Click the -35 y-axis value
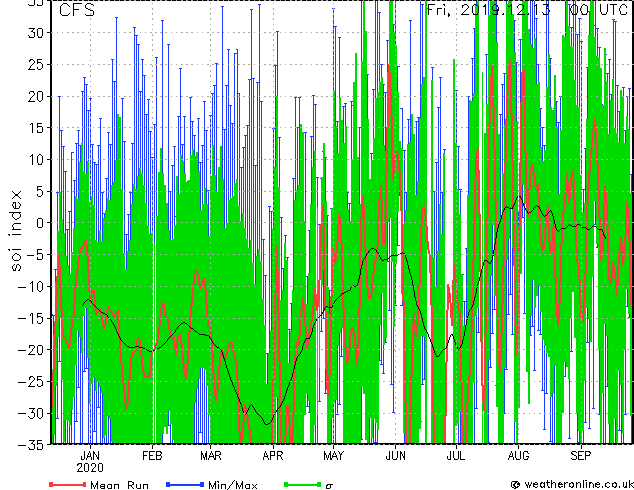This screenshot has width=634, height=490. point(31,445)
